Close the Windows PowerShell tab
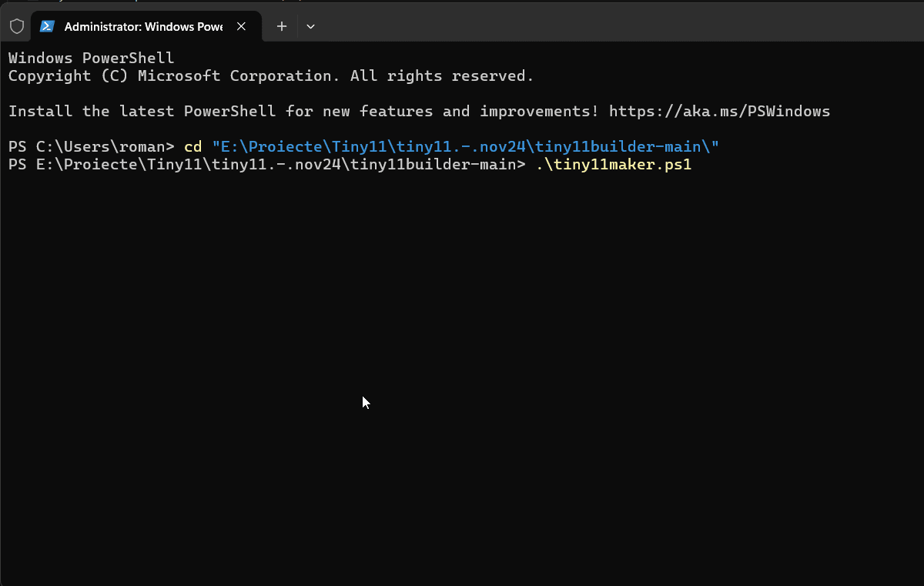Viewport: 924px width, 586px height. pos(241,26)
